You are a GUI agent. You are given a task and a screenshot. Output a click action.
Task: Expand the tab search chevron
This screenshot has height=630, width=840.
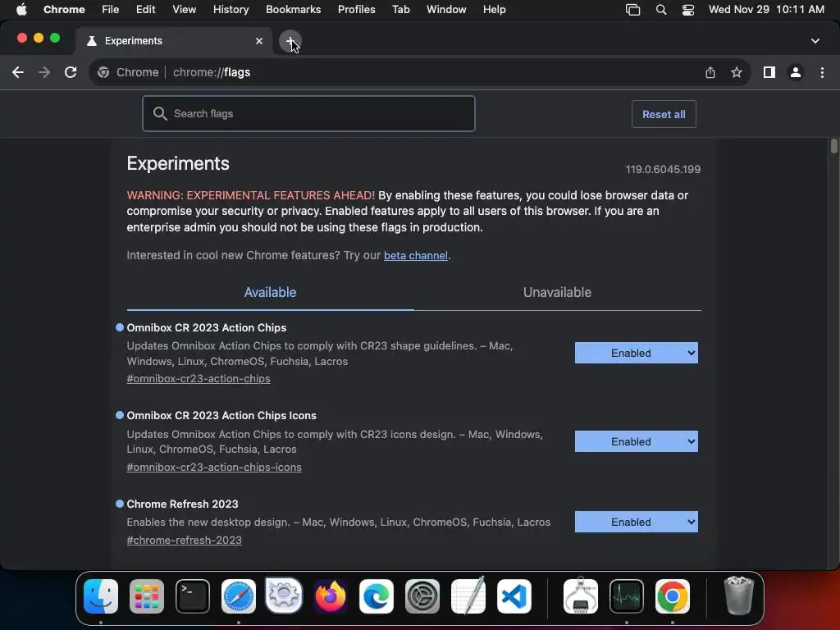815,41
